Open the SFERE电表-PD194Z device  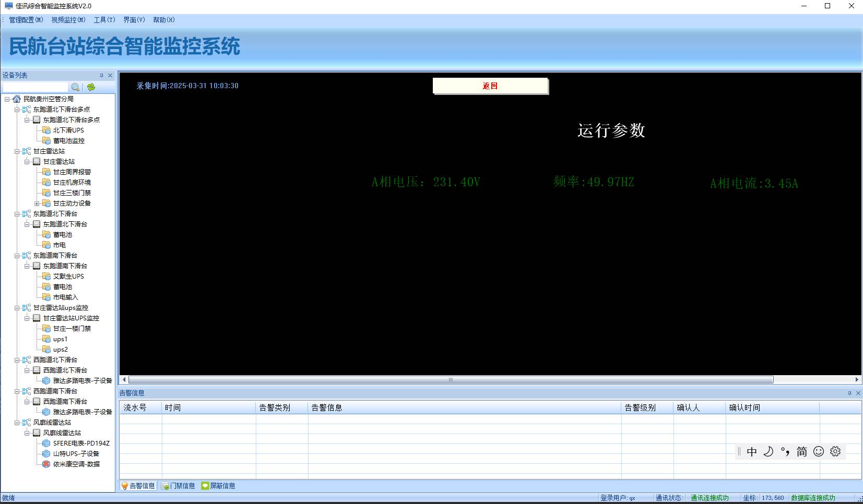[x=81, y=443]
